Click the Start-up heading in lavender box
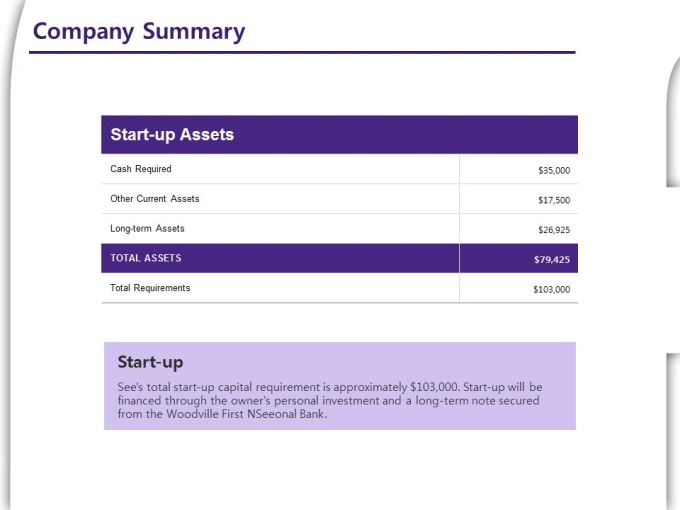Image resolution: width=680 pixels, height=510 pixels. [x=150, y=362]
